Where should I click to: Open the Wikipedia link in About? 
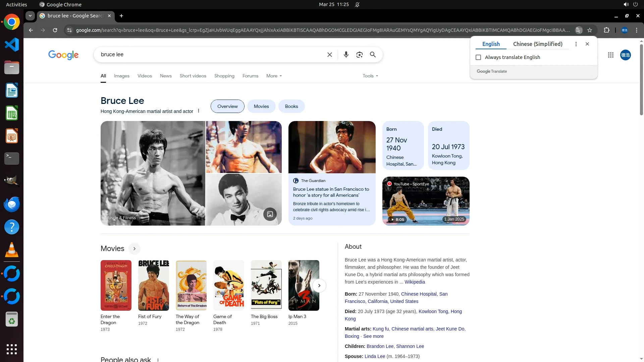pos(415,282)
